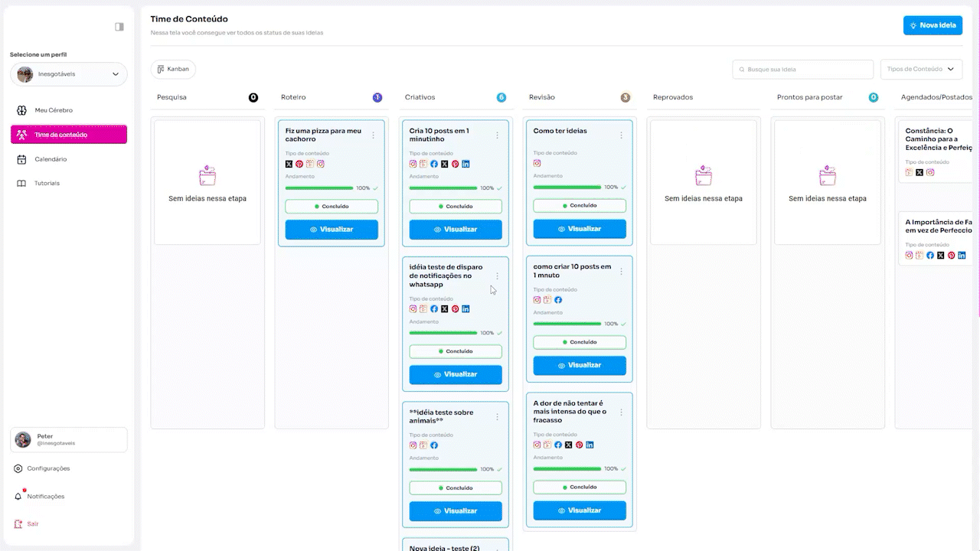Click the Nova ideia button
Viewport: 980px width, 551px height.
click(933, 25)
